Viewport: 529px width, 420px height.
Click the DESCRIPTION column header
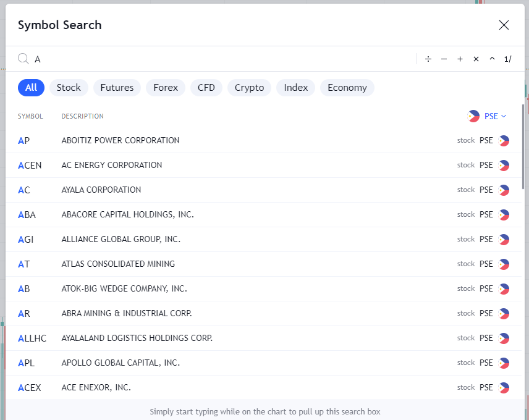click(82, 116)
